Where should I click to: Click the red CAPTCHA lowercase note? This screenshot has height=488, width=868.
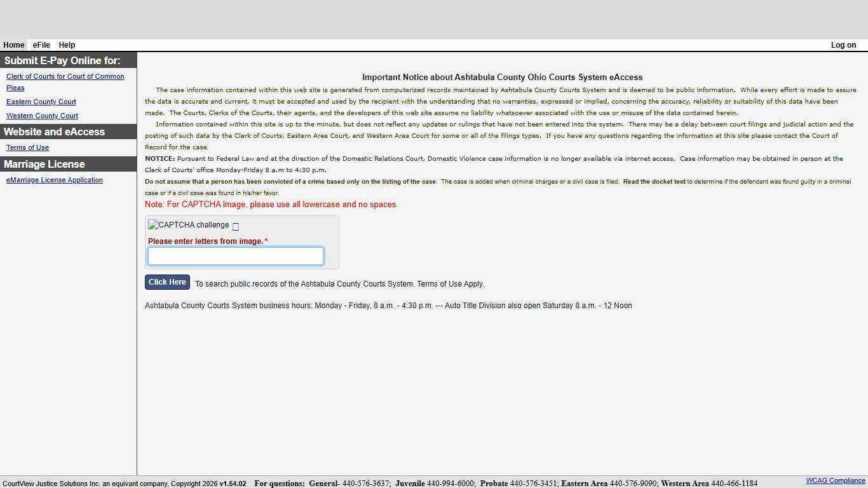tap(271, 205)
